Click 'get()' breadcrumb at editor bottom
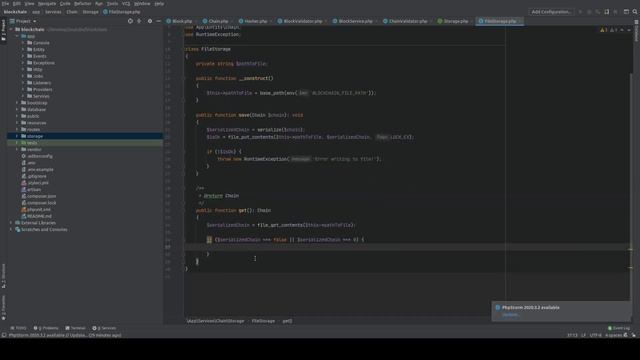640x360 pixels. click(x=287, y=321)
